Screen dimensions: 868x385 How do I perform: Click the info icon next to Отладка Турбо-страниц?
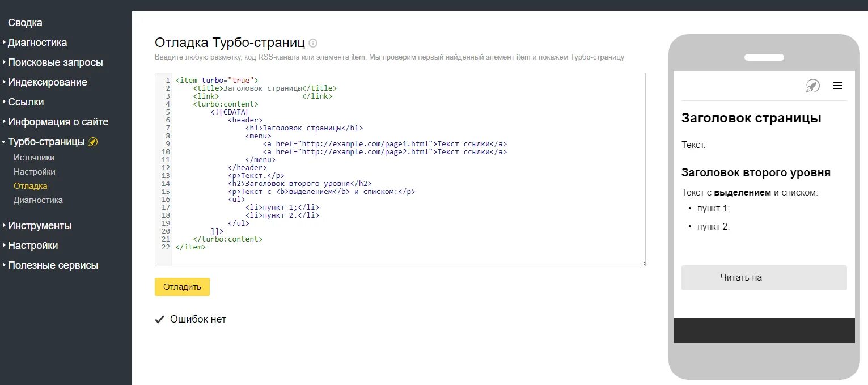coord(314,43)
